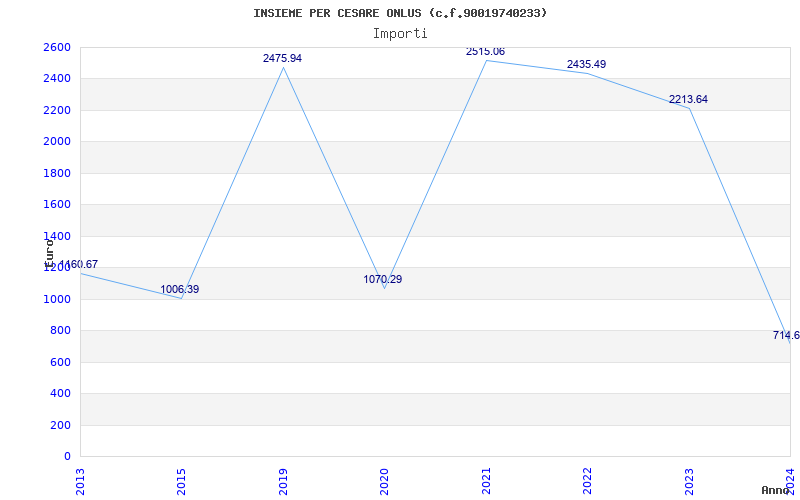Click y-axis tick 2600
The width and height of the screenshot is (800, 500).
pos(57,47)
